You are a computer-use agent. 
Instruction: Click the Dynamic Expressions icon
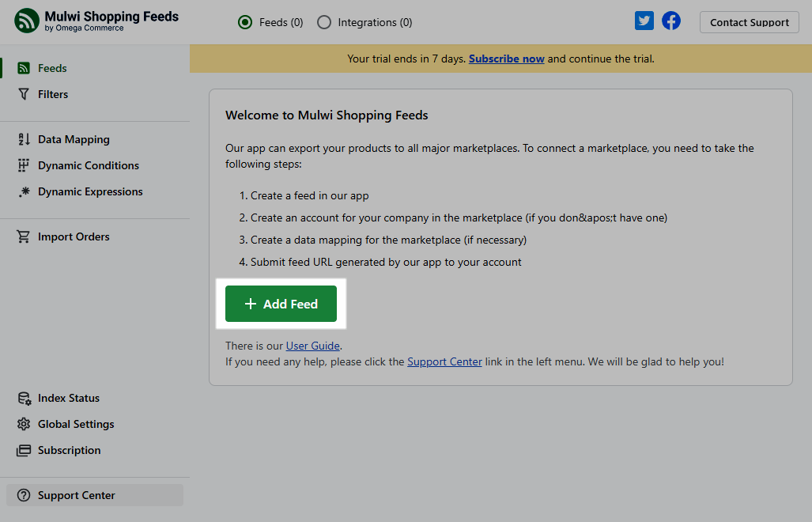[24, 191]
